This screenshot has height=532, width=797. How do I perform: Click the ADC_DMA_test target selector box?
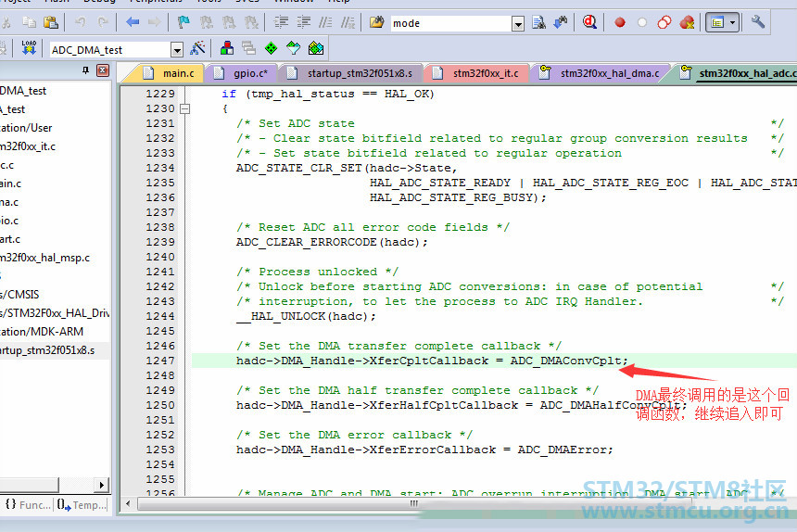[x=111, y=50]
